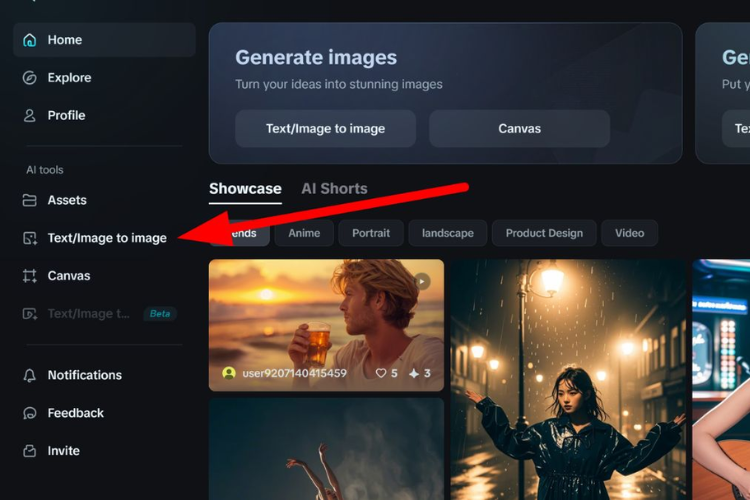Filter showcase by Anime
This screenshot has height=500, width=750.
pyautogui.click(x=304, y=233)
